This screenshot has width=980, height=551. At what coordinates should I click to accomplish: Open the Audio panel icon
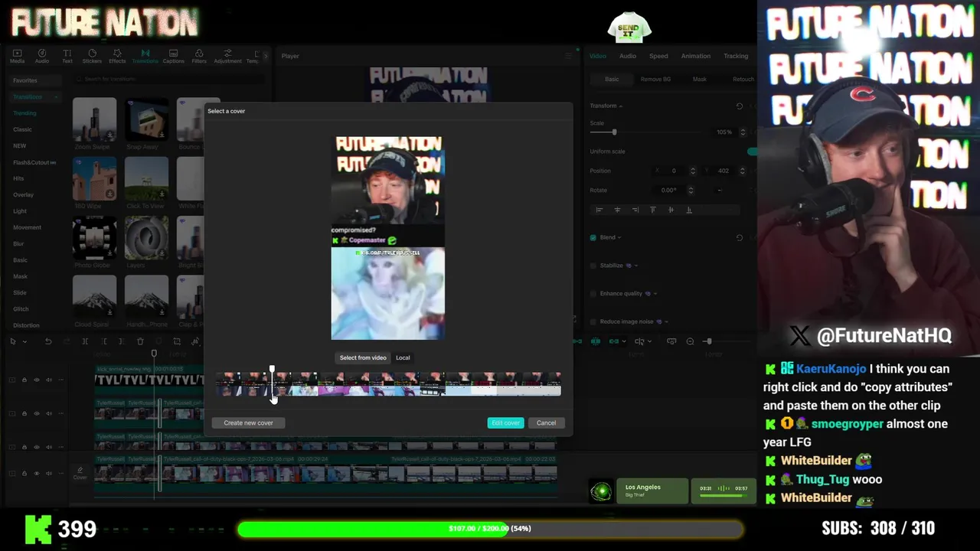(42, 56)
